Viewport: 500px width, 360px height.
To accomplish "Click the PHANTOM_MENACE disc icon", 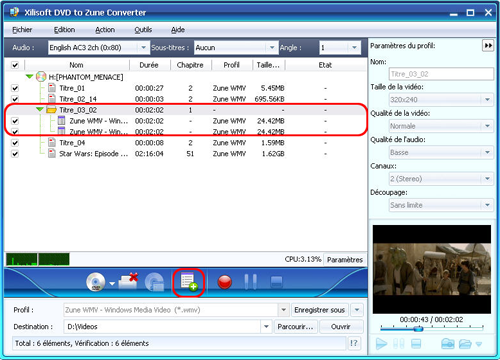I will [x=41, y=77].
